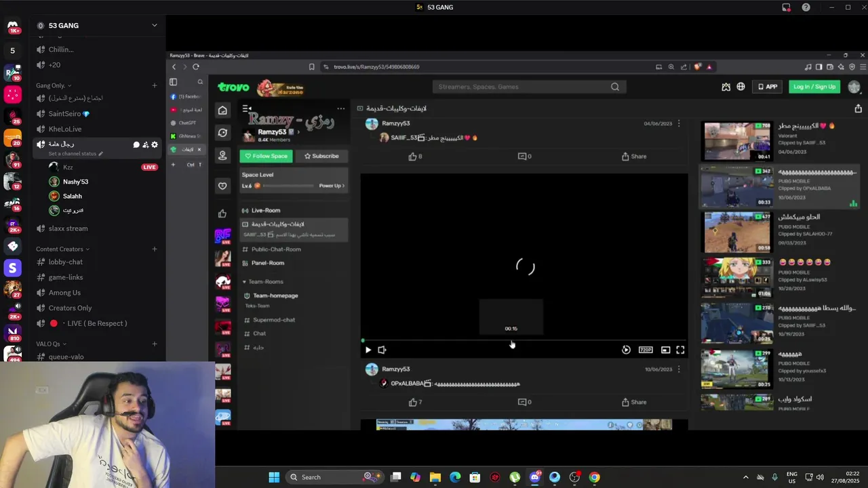Click the Trovo sidebar heart icon
868x488 pixels.
222,186
